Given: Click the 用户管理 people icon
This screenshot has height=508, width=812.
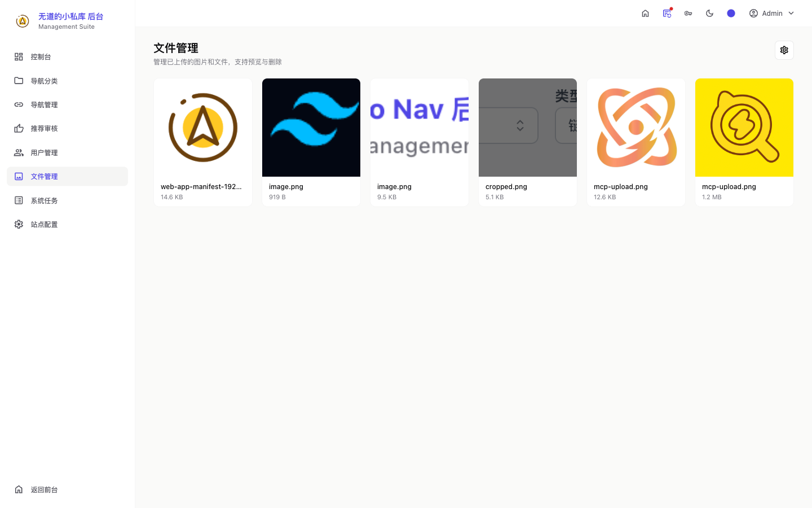Looking at the screenshot, I should click(19, 152).
